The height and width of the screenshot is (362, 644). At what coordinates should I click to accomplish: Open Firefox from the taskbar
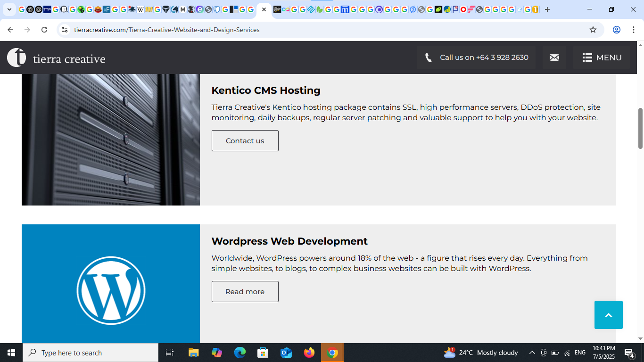(x=309, y=353)
